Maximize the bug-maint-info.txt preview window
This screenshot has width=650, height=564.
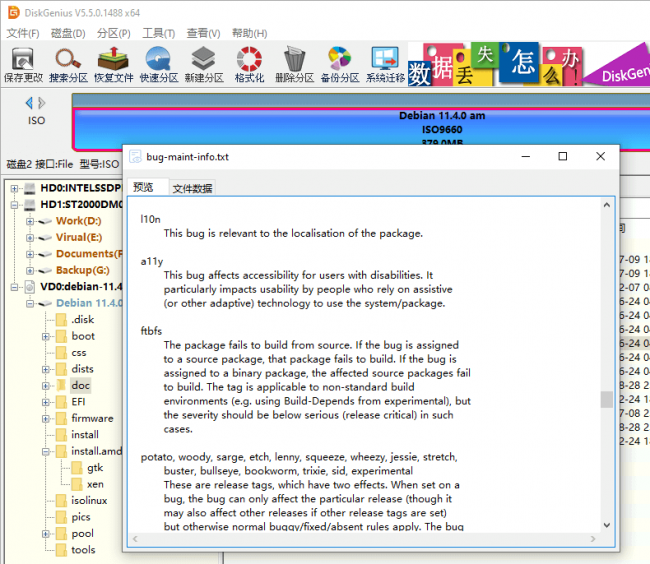[563, 156]
